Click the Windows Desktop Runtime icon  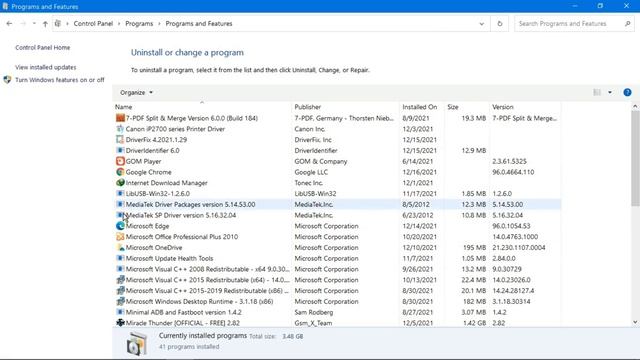[x=120, y=302]
